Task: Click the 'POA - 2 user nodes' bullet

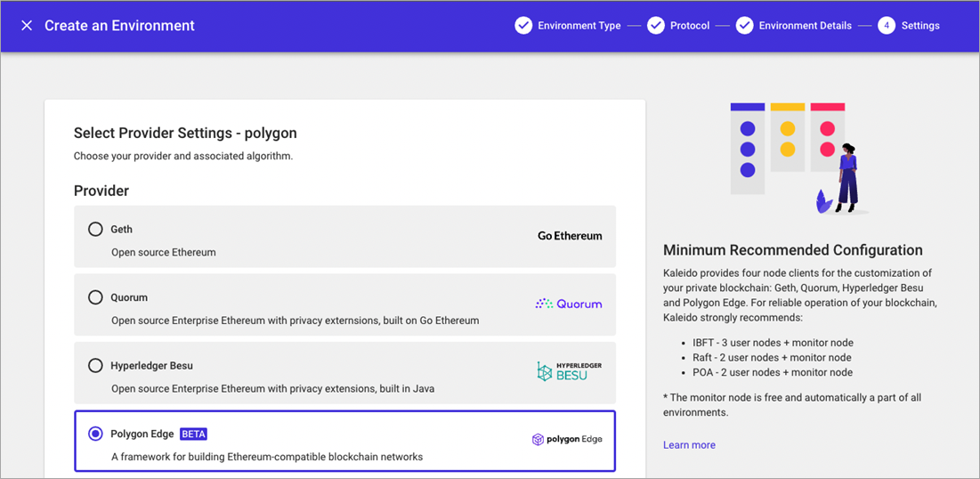Action: pyautogui.click(x=772, y=372)
